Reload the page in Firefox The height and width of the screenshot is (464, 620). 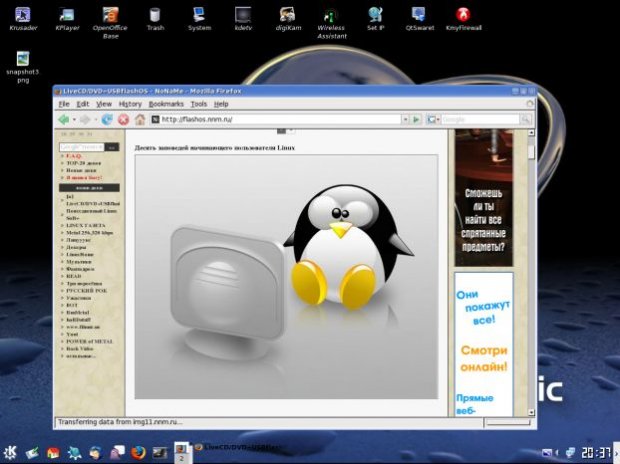107,119
